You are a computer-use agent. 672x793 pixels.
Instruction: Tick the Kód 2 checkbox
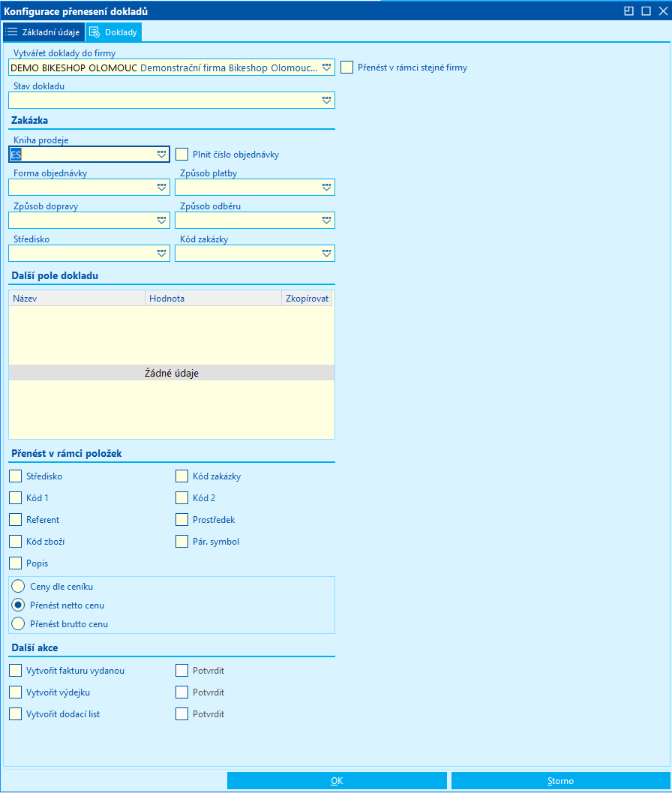coord(182,497)
